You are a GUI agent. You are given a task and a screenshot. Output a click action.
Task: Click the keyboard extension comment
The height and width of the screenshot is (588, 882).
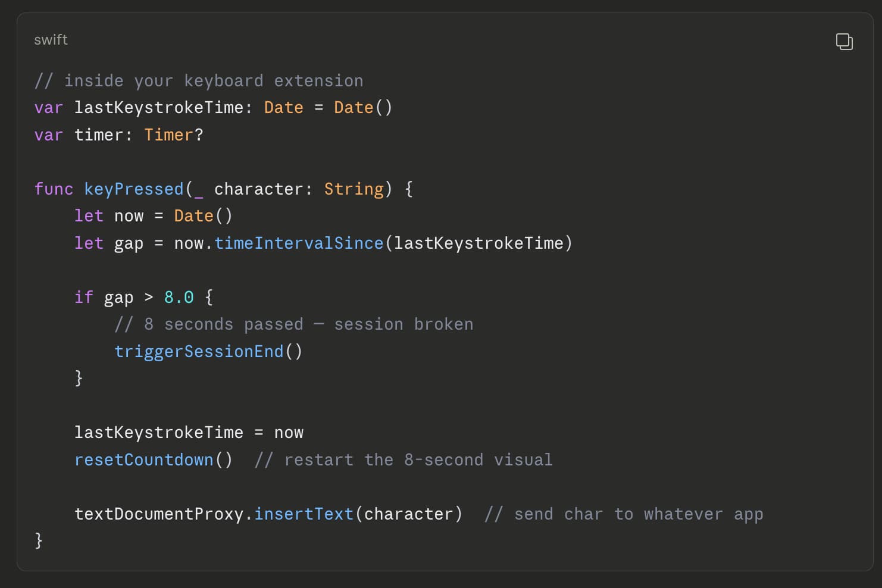point(199,80)
